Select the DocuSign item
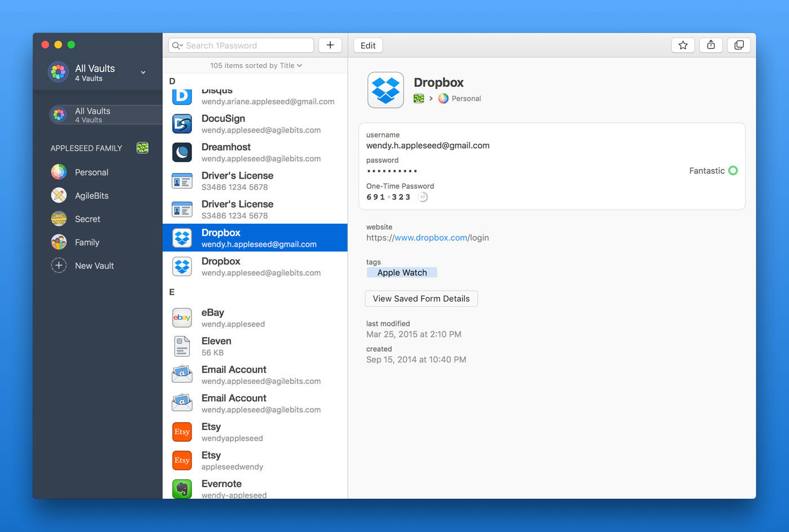 (x=255, y=123)
